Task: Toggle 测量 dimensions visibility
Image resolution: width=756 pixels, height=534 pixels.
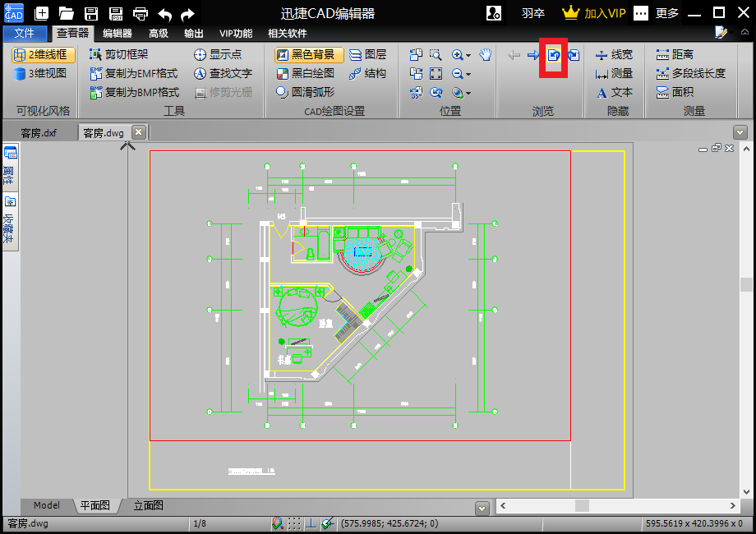Action: (614, 73)
